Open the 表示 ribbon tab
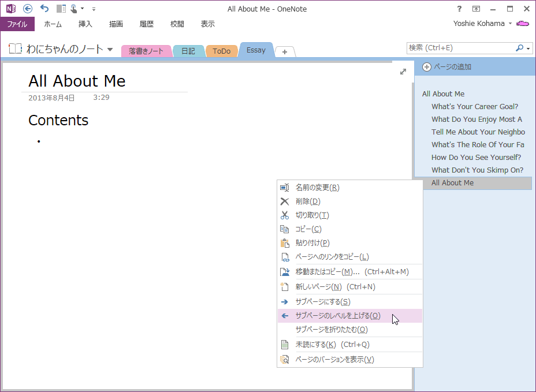536x392 pixels. (x=207, y=24)
